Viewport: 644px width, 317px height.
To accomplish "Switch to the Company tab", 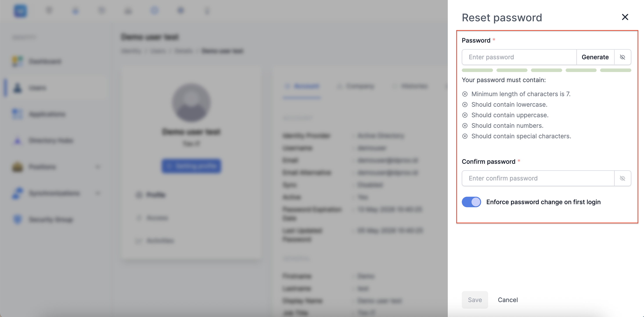I will [x=355, y=86].
